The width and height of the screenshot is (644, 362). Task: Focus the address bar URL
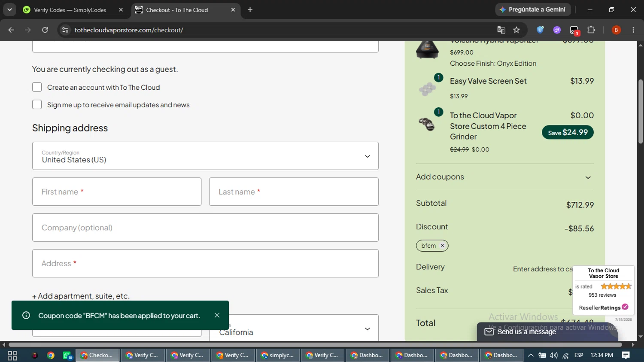point(129,30)
